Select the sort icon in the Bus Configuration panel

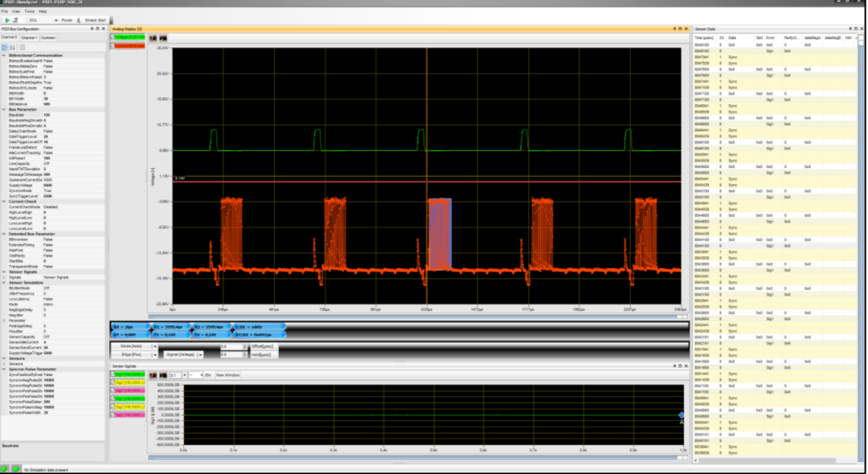pyautogui.click(x=12, y=47)
